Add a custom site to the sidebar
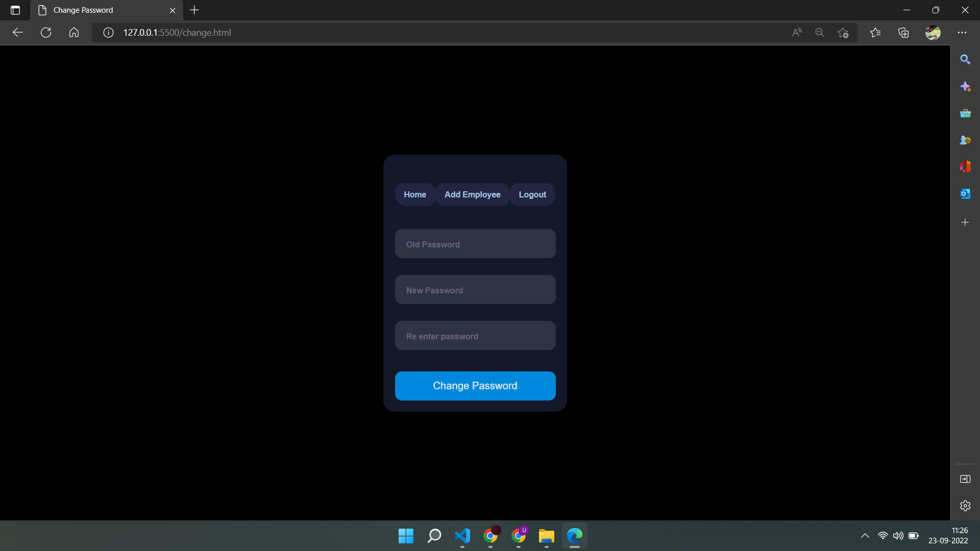The width and height of the screenshot is (980, 551). [965, 222]
